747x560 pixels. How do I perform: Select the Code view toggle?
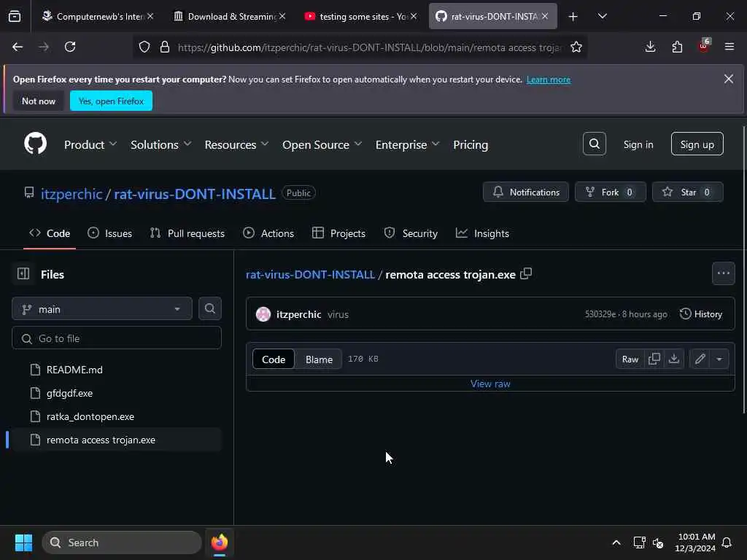tap(274, 359)
